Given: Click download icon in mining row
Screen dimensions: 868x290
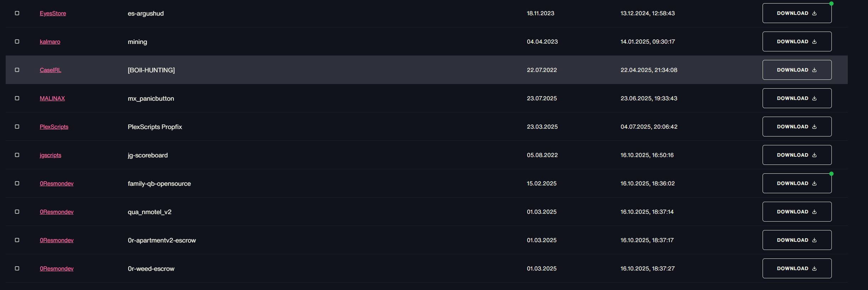Looking at the screenshot, I should [x=814, y=41].
